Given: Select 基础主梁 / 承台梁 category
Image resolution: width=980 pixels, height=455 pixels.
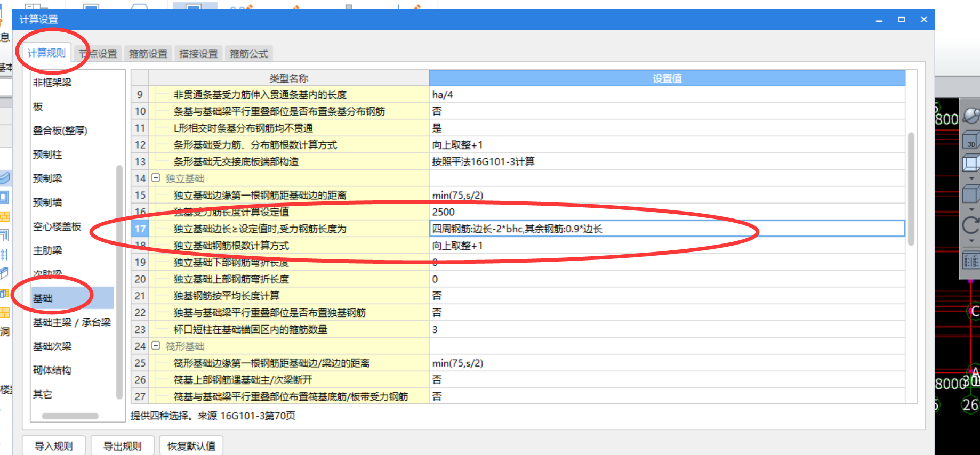Looking at the screenshot, I should [x=72, y=322].
